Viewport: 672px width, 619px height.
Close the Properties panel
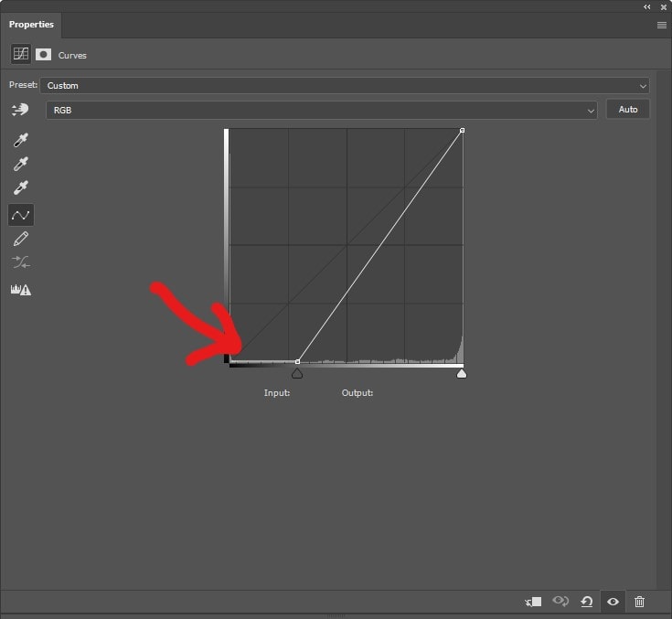tap(664, 7)
